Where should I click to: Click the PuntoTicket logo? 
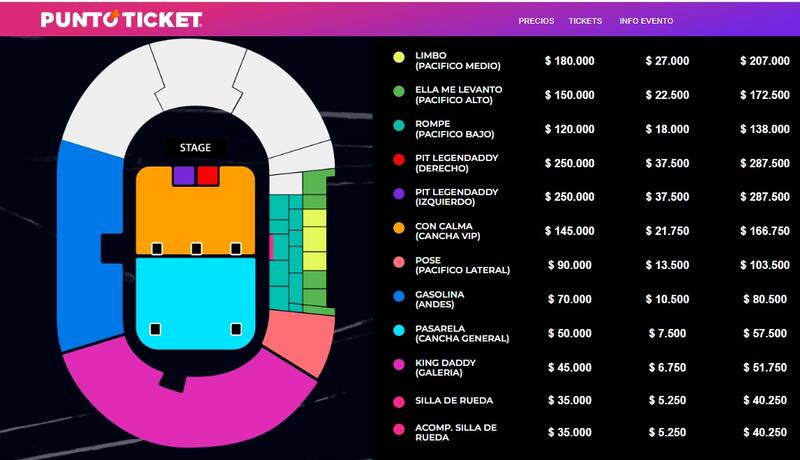click(121, 20)
